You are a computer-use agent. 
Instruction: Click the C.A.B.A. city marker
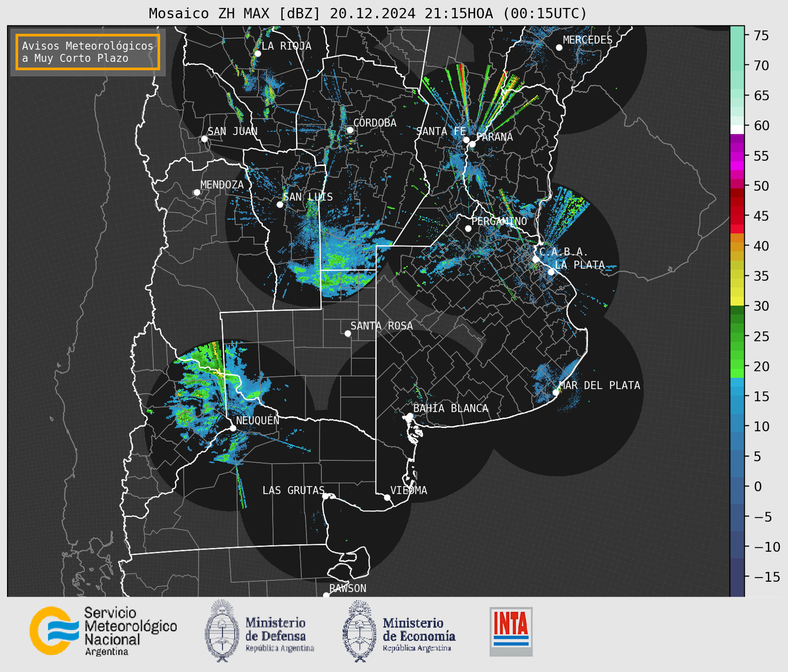point(536,259)
